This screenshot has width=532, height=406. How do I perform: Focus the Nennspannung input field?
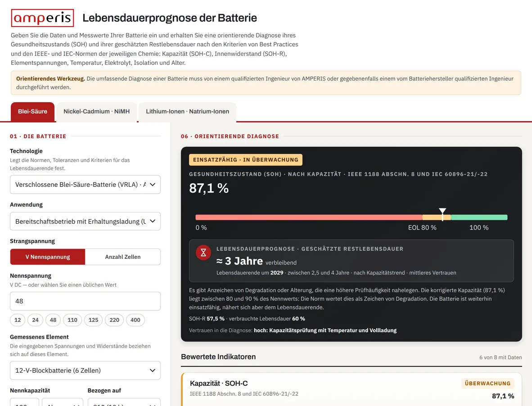85,301
